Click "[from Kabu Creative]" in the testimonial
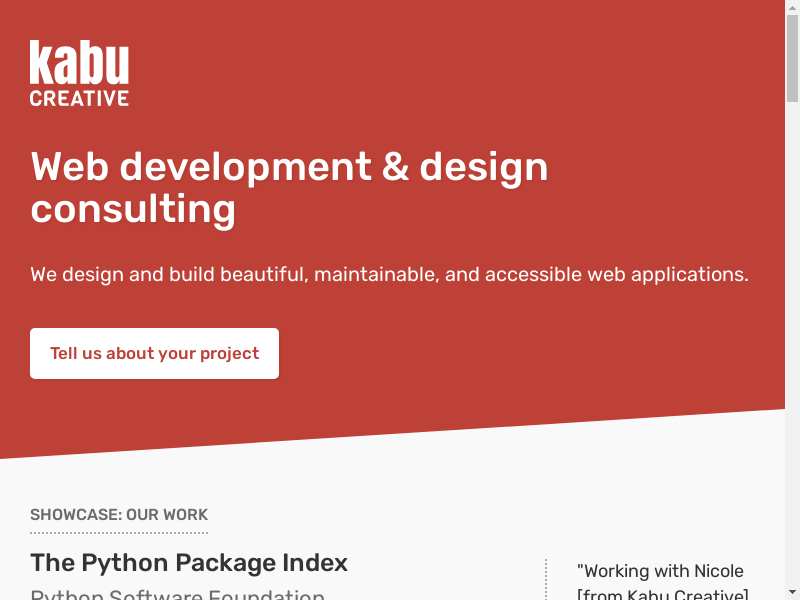800x600 pixels. 662,595
